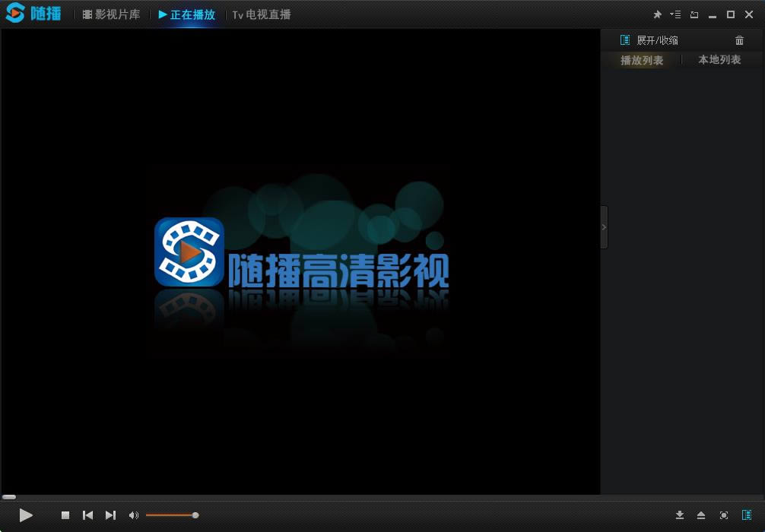
Task: Stop playback with the square button
Action: pos(65,515)
